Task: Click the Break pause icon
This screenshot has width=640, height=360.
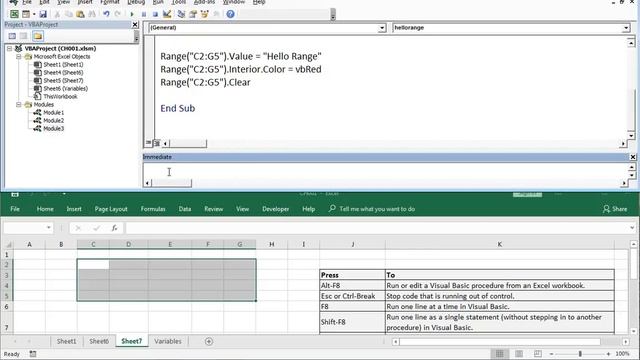Action: [144, 14]
